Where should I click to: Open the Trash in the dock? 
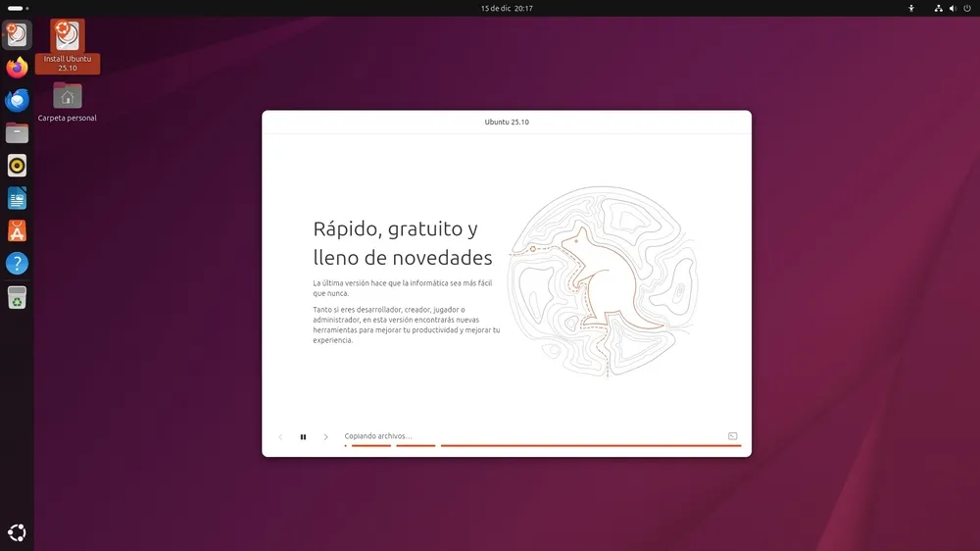17,298
